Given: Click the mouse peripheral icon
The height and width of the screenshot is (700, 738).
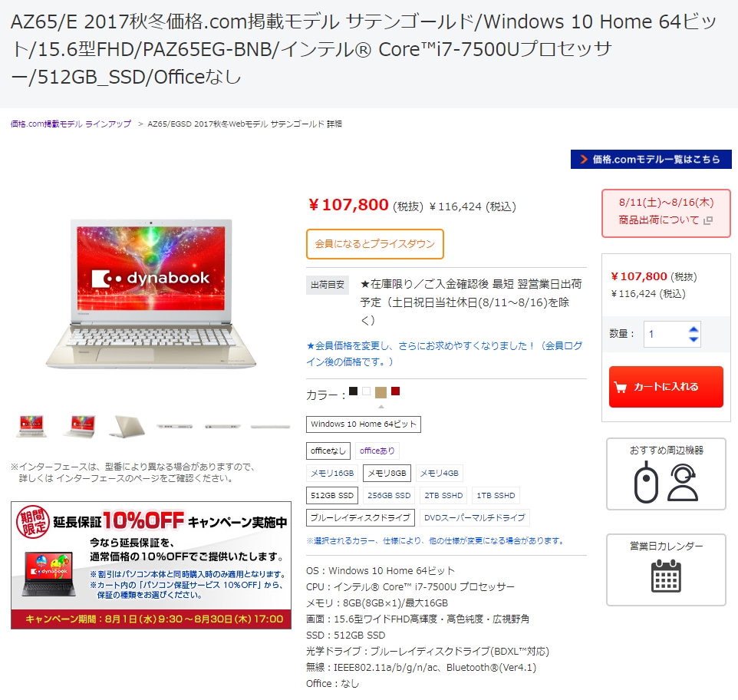Looking at the screenshot, I should pos(646,483).
